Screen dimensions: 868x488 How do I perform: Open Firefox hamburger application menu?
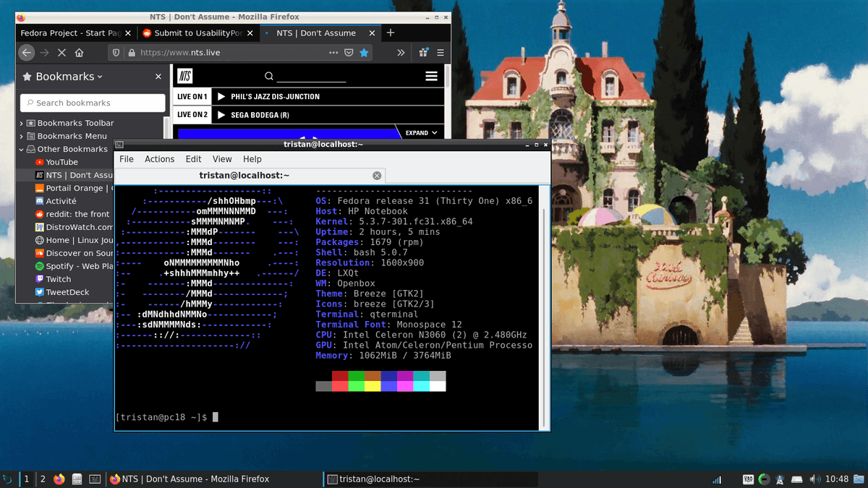click(440, 53)
